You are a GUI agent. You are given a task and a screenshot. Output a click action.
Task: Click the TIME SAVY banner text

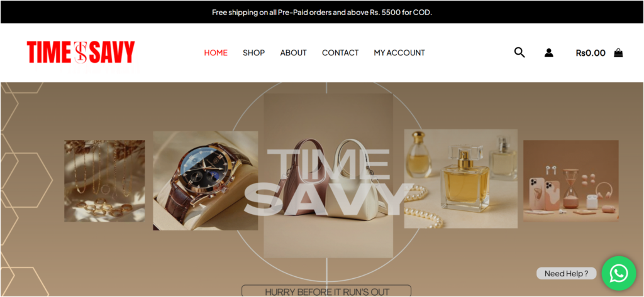328,183
